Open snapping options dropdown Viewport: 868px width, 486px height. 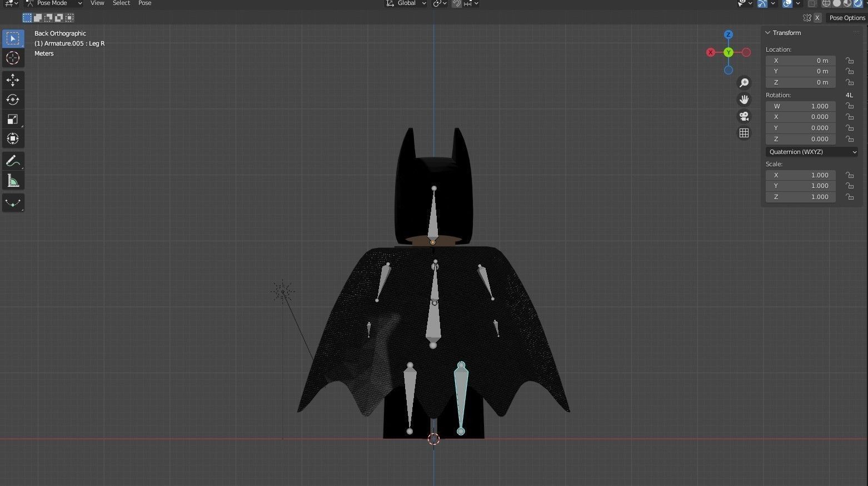pyautogui.click(x=471, y=3)
